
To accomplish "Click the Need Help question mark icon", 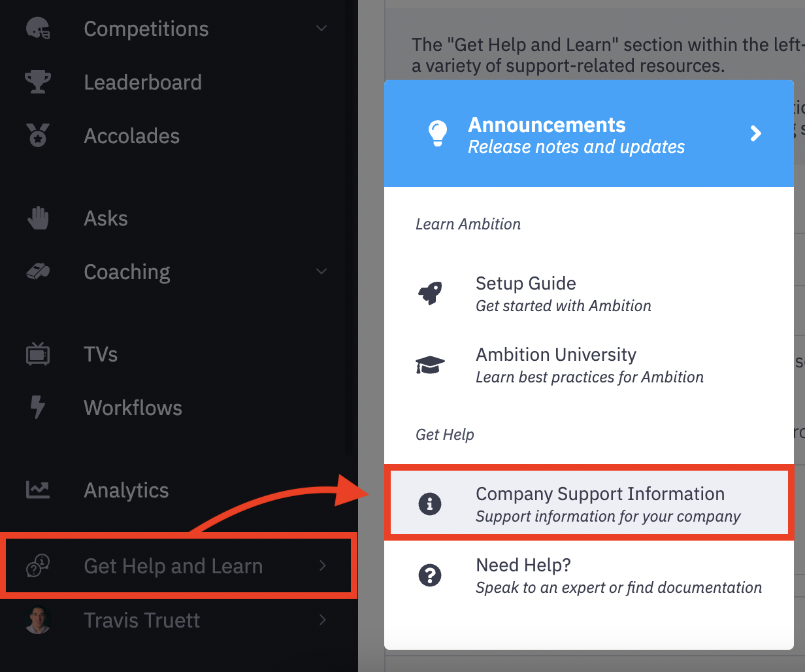I will coord(430,575).
